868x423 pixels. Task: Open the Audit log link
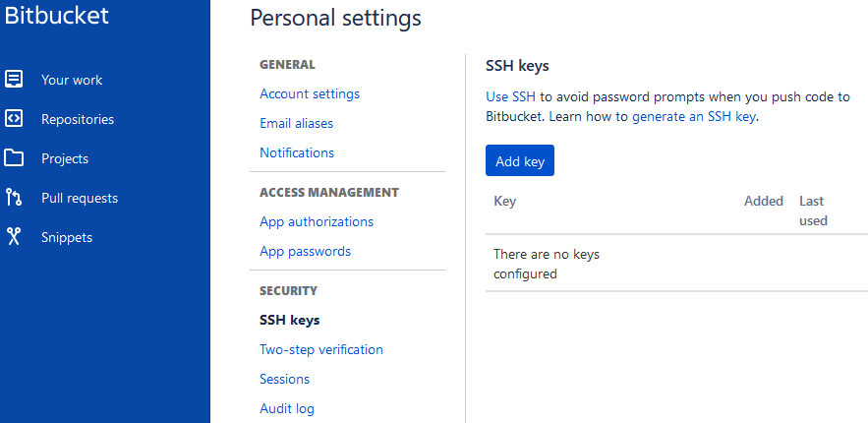pyautogui.click(x=287, y=408)
